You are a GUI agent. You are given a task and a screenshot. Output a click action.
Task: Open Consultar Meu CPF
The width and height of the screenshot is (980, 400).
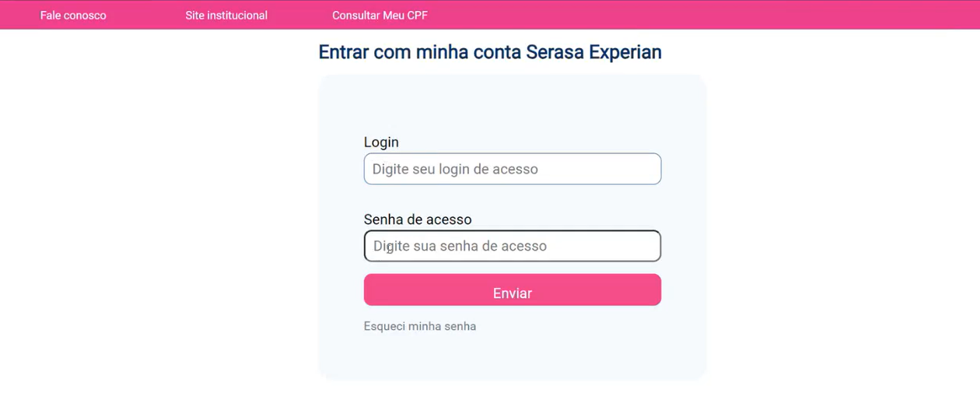click(x=380, y=16)
